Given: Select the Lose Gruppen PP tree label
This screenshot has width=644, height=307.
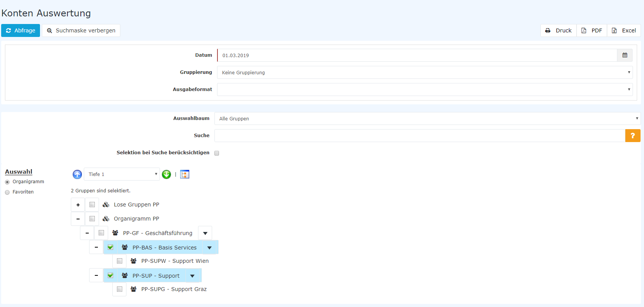Looking at the screenshot, I should pos(136,205).
